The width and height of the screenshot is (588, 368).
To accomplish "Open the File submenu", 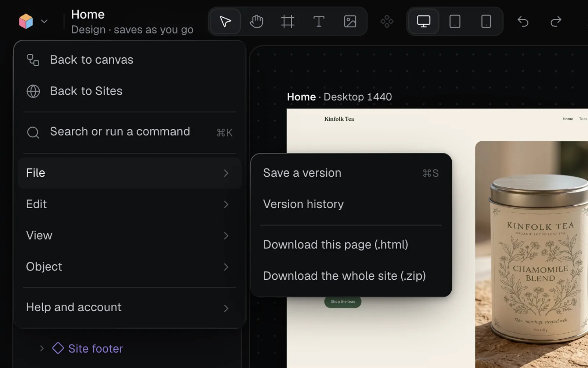I will tap(129, 173).
